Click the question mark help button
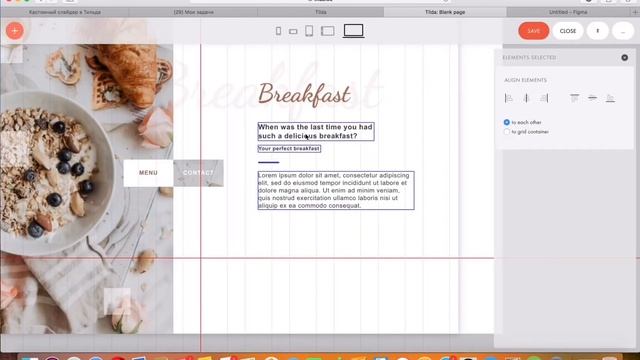The width and height of the screenshot is (640, 360). click(x=598, y=31)
